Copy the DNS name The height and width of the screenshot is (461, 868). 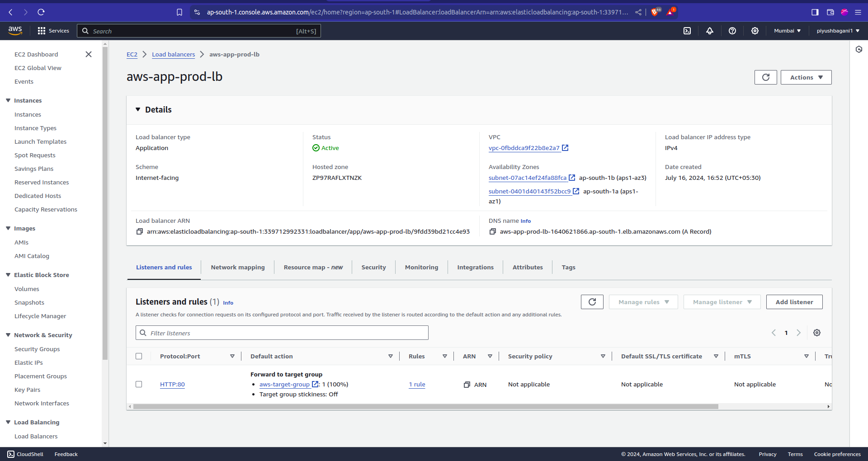(x=493, y=231)
